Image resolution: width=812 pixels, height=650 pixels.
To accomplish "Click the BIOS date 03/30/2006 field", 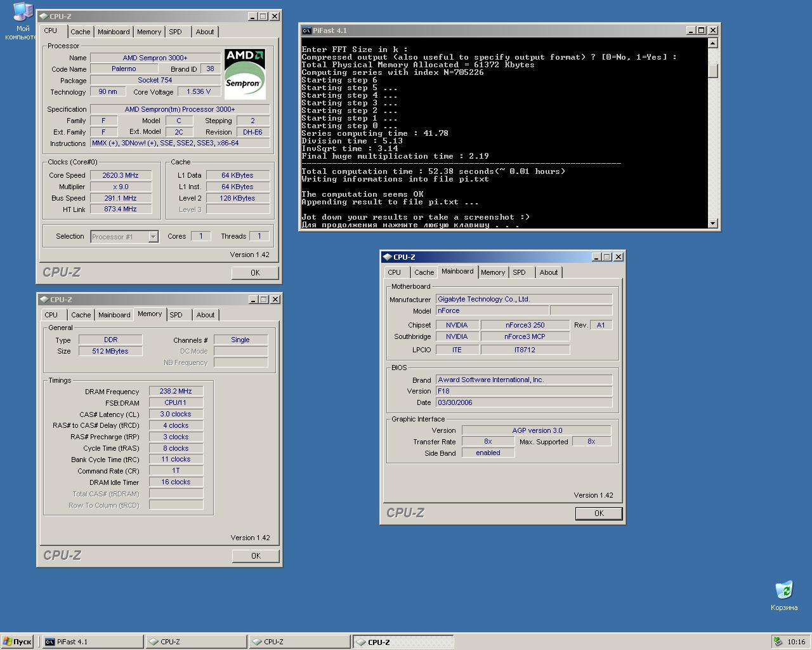I will pos(524,402).
